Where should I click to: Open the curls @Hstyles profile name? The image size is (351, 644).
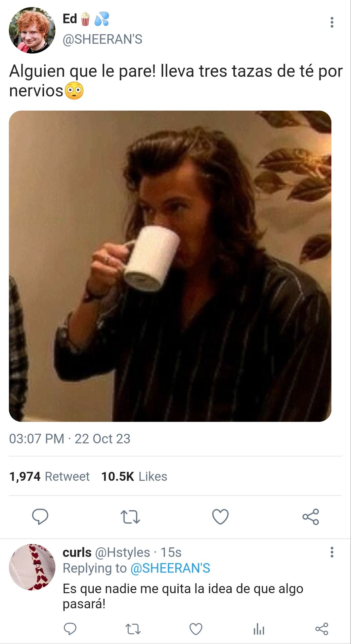pyautogui.click(x=106, y=552)
